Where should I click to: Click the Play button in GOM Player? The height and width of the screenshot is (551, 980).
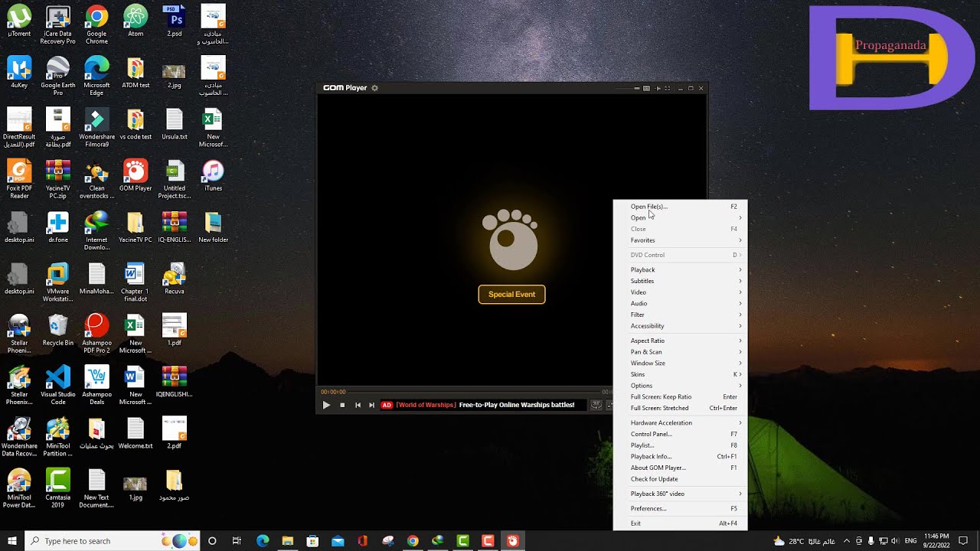[x=326, y=405]
